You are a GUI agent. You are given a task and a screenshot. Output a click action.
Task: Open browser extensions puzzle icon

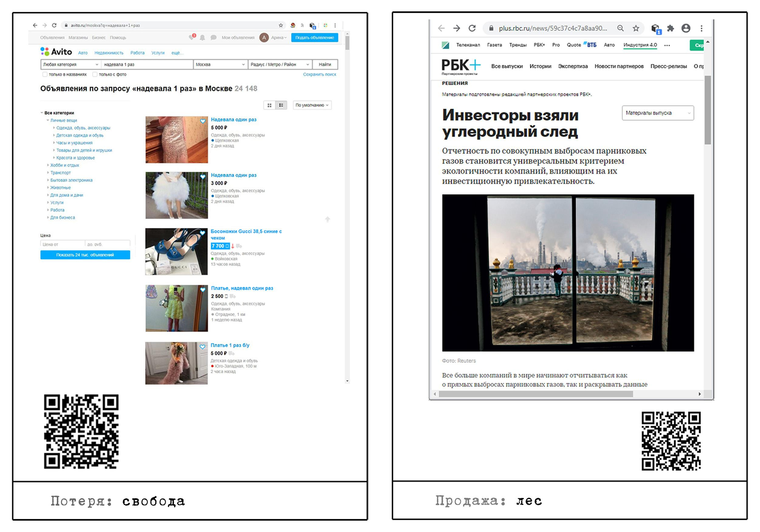pyautogui.click(x=670, y=29)
